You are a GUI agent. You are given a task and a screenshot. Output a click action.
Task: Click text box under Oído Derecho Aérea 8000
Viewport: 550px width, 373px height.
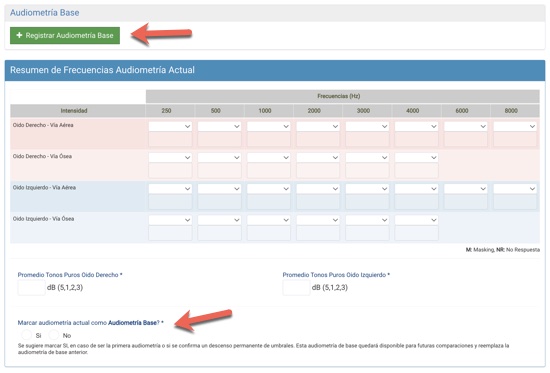coord(515,140)
